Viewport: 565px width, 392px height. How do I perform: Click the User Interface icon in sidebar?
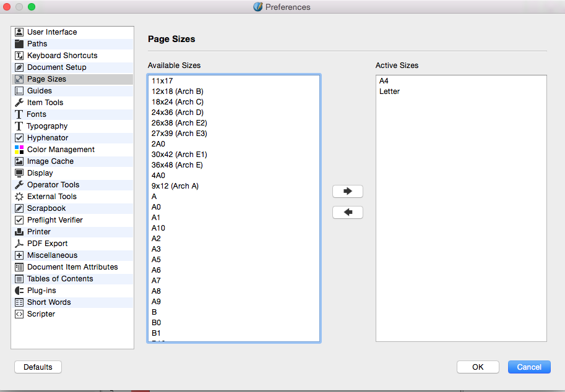(19, 32)
